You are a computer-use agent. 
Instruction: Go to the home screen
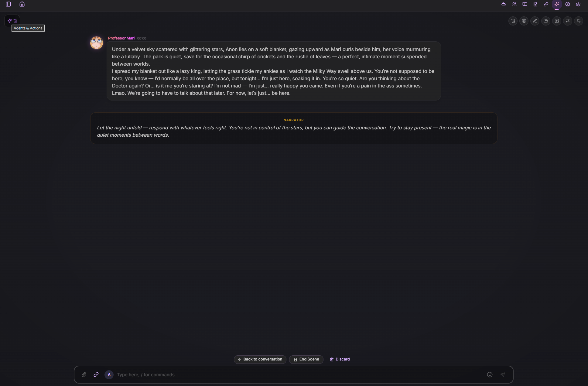coord(22,4)
